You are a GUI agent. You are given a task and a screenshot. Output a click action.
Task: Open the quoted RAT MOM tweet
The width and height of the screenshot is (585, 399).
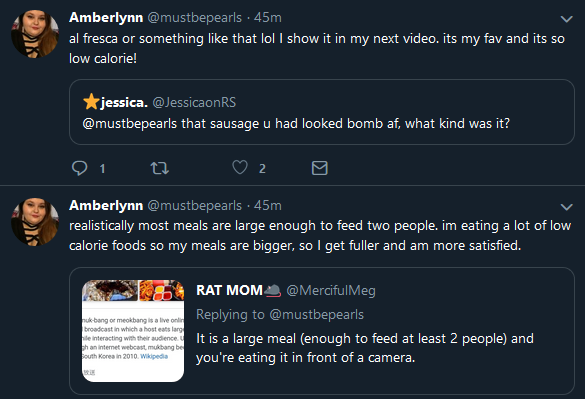click(322, 331)
